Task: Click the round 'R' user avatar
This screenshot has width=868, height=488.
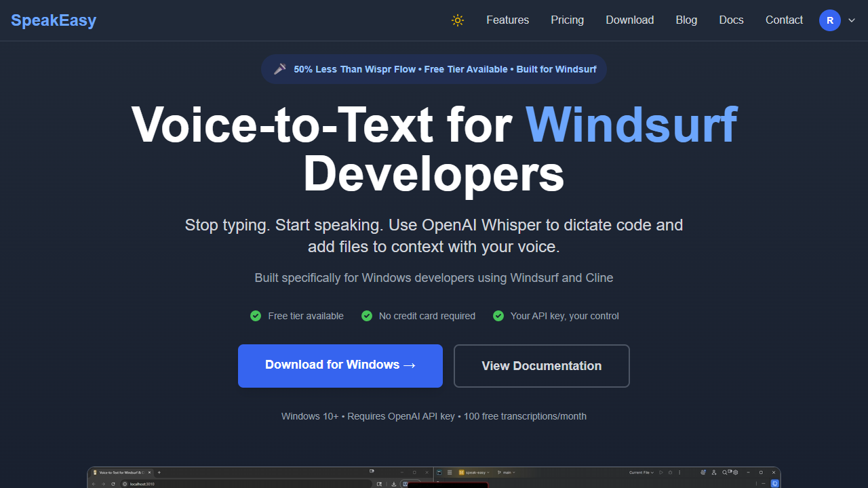Action: [830, 20]
